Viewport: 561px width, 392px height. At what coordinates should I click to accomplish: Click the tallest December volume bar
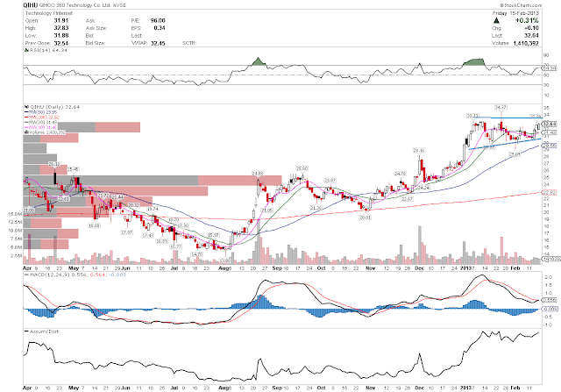420,245
